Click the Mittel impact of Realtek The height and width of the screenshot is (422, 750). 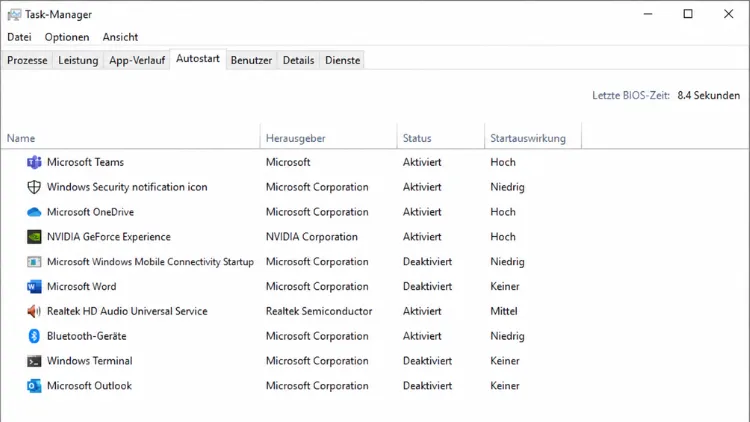[x=504, y=311]
